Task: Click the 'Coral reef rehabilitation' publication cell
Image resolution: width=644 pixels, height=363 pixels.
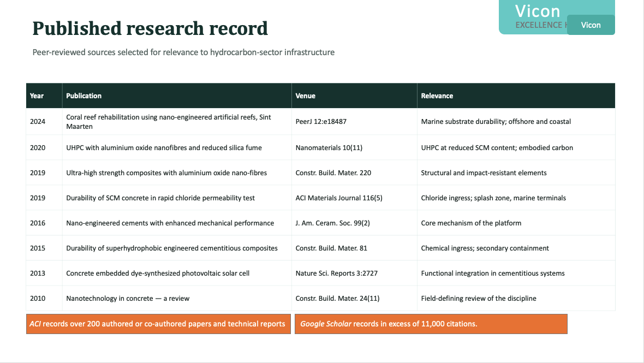Action: tap(177, 122)
